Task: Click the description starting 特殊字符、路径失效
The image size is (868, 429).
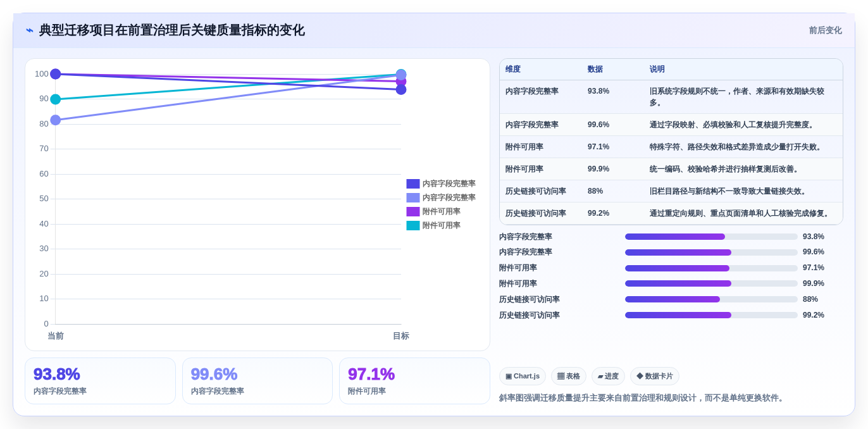Action: coord(737,147)
